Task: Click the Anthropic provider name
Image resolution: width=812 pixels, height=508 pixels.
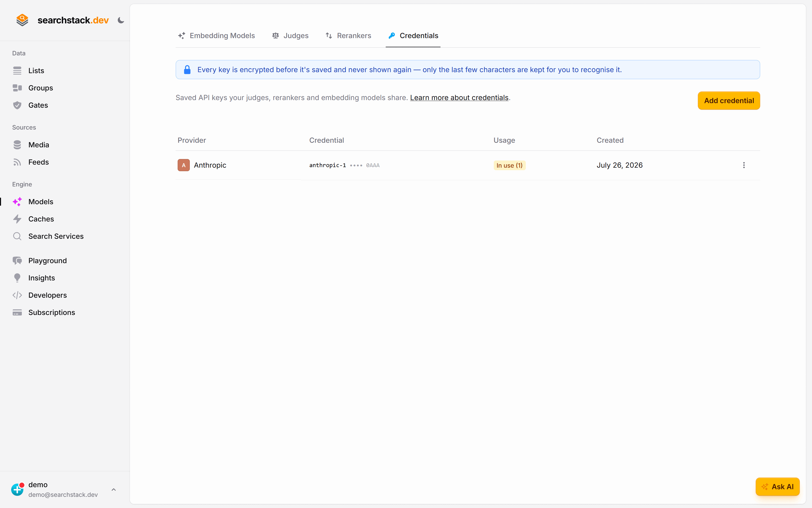Action: [x=210, y=165]
